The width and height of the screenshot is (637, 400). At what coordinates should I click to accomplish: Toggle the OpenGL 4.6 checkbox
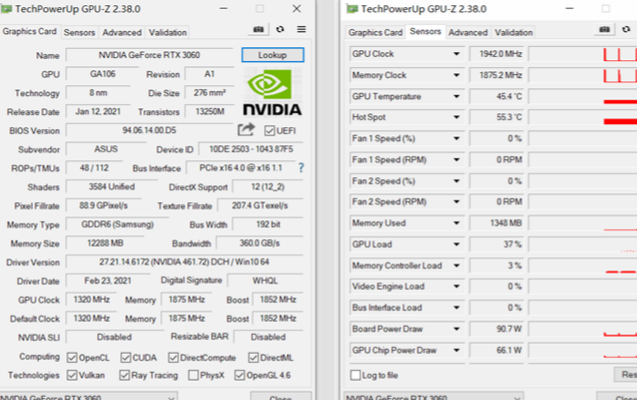239,375
